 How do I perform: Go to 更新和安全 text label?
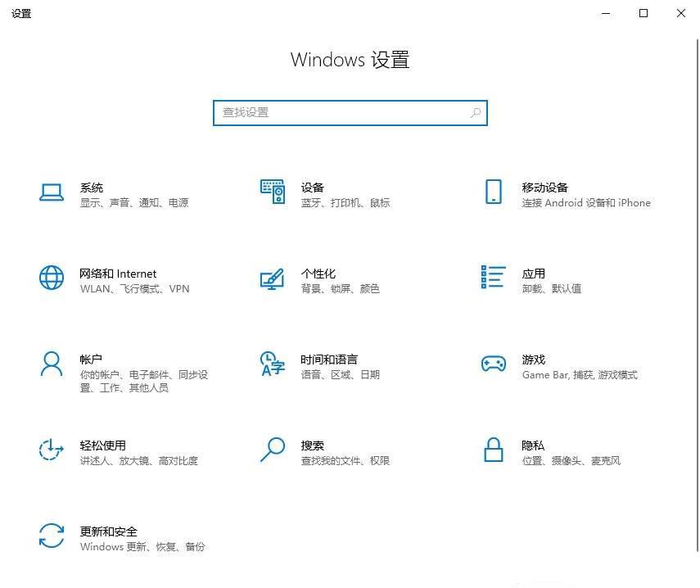109,531
